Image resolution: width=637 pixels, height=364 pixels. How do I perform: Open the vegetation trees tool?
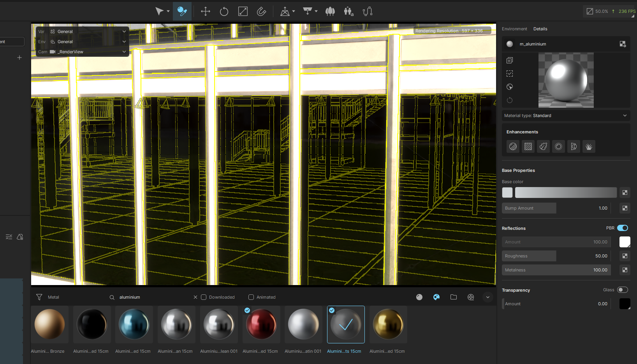point(330,11)
